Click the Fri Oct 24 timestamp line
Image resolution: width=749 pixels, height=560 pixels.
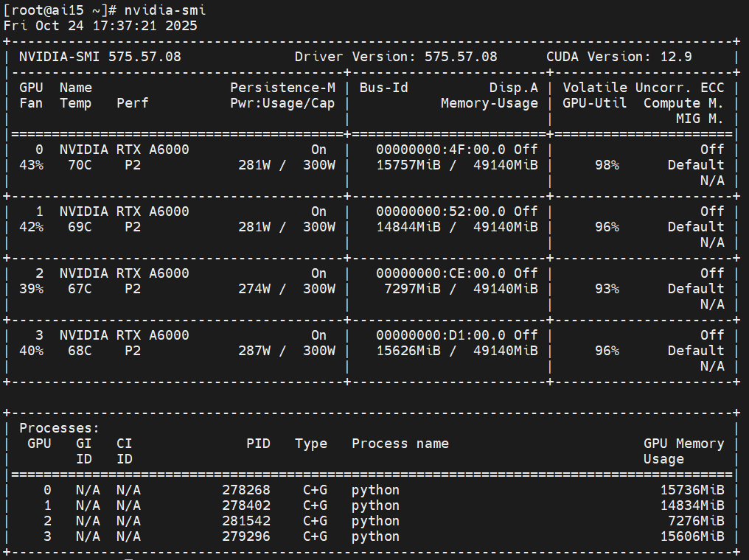(x=100, y=26)
